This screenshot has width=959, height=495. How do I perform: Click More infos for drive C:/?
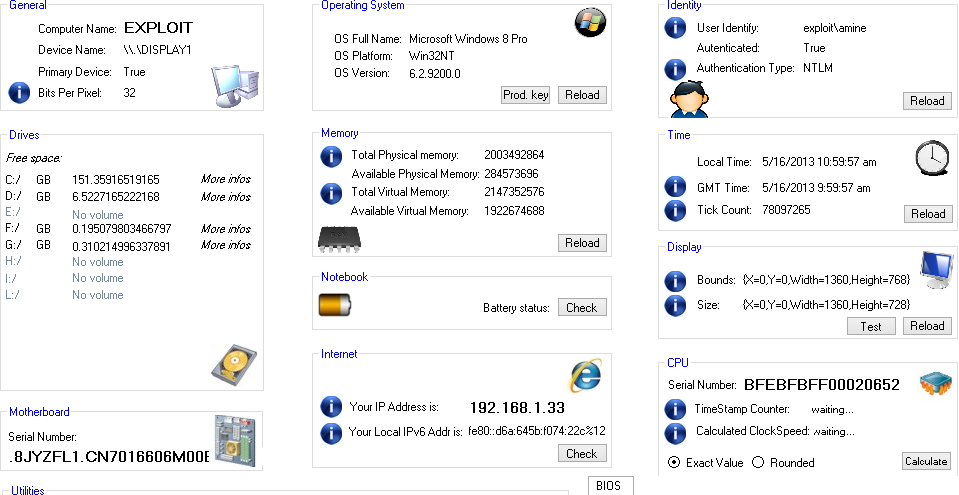226,180
